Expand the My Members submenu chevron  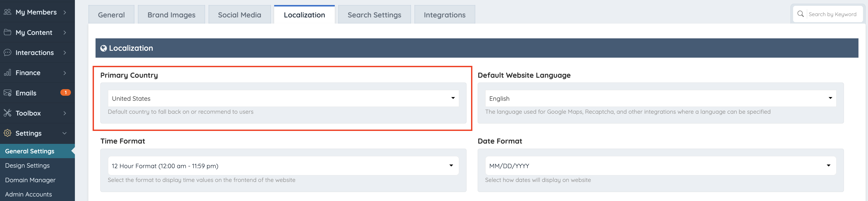pyautogui.click(x=65, y=12)
